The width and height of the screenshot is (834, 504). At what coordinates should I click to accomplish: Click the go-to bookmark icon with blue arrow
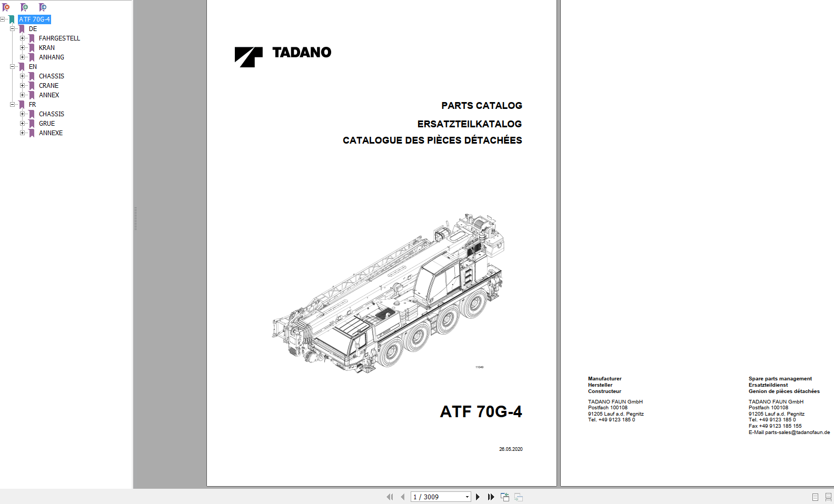pos(43,7)
